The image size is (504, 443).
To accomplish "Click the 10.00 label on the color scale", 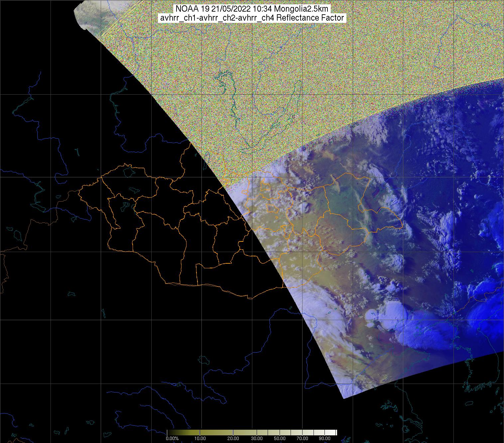I will [x=200, y=439].
